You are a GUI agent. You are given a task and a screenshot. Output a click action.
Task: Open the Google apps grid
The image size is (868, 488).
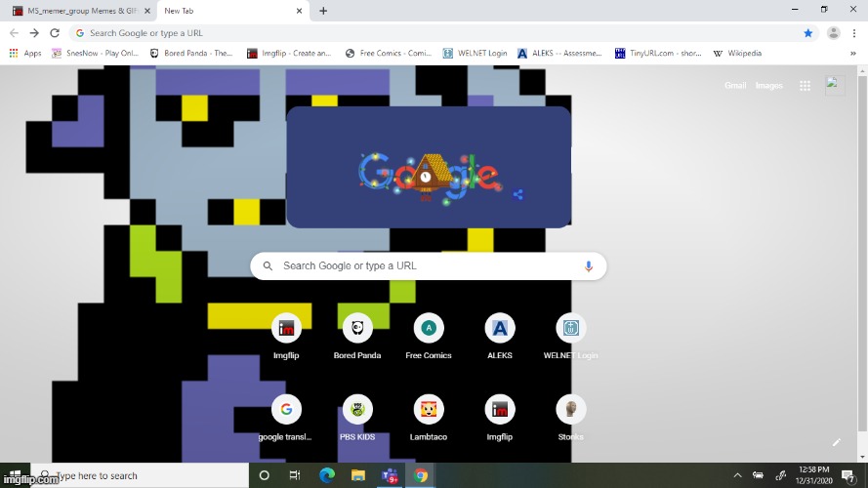coord(805,85)
